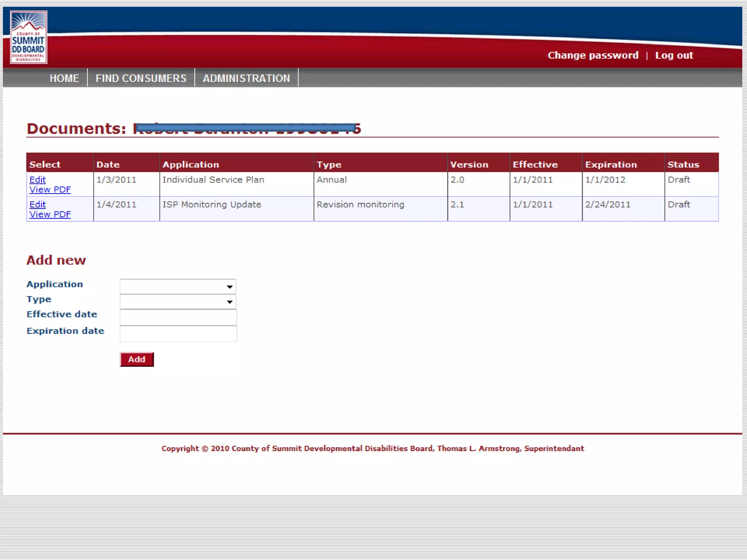Click the Change password link
The image size is (747, 560).
coord(593,55)
